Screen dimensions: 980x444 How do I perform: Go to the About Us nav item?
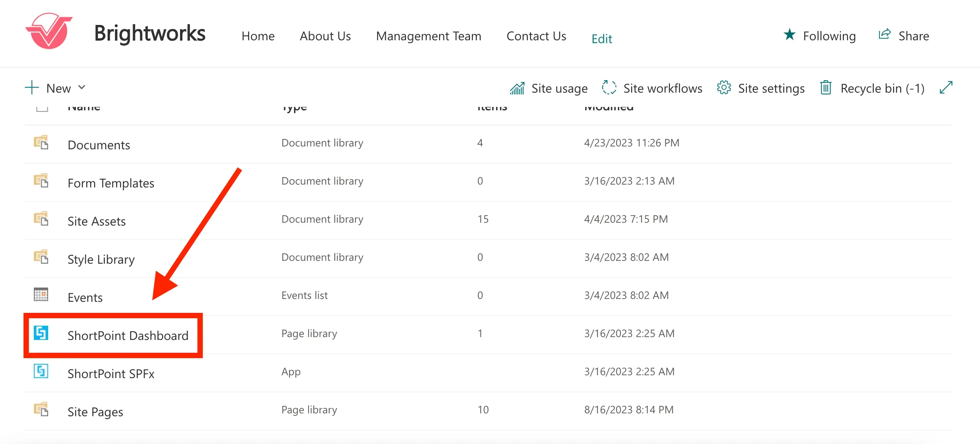[x=325, y=36]
